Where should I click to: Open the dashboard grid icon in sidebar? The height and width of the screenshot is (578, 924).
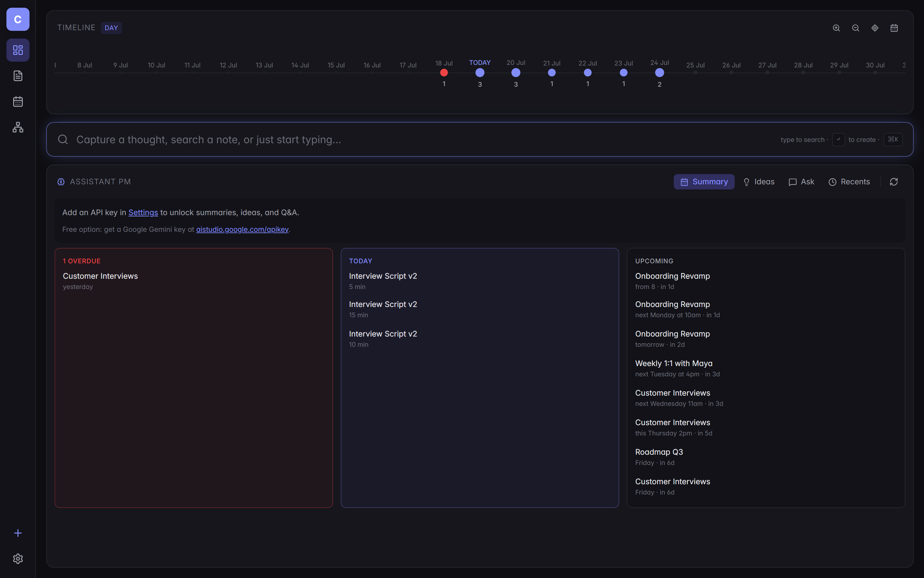coord(18,50)
